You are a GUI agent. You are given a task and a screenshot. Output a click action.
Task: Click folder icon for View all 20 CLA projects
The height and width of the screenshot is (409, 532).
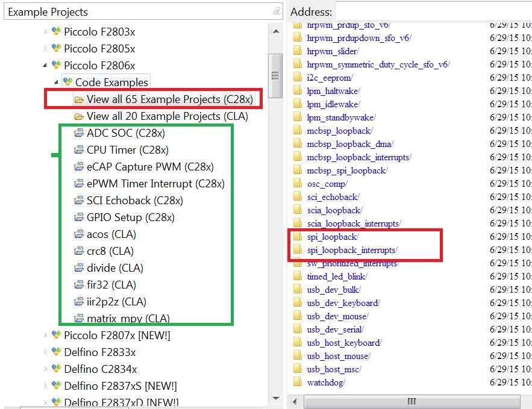[79, 116]
